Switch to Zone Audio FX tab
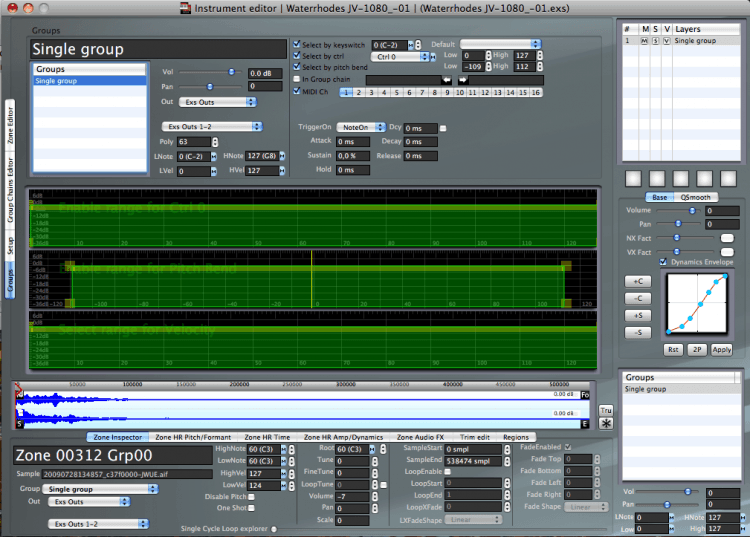750x537 pixels. point(420,437)
